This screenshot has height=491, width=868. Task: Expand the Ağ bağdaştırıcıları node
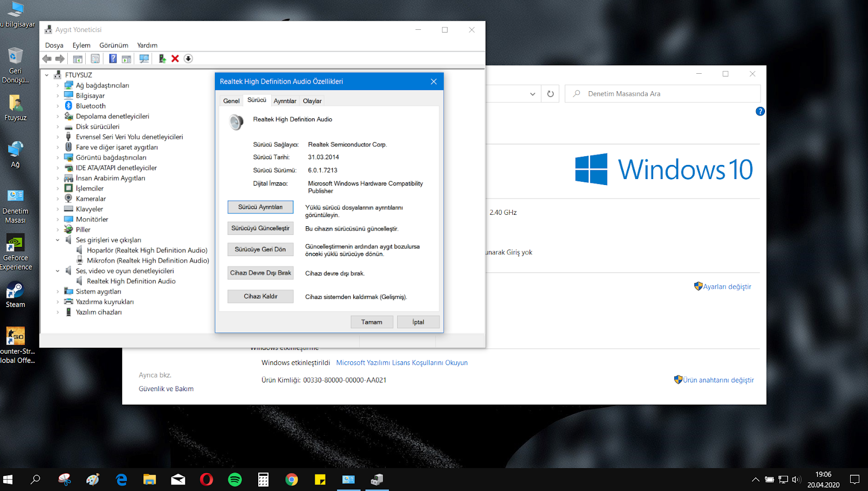pos(58,85)
